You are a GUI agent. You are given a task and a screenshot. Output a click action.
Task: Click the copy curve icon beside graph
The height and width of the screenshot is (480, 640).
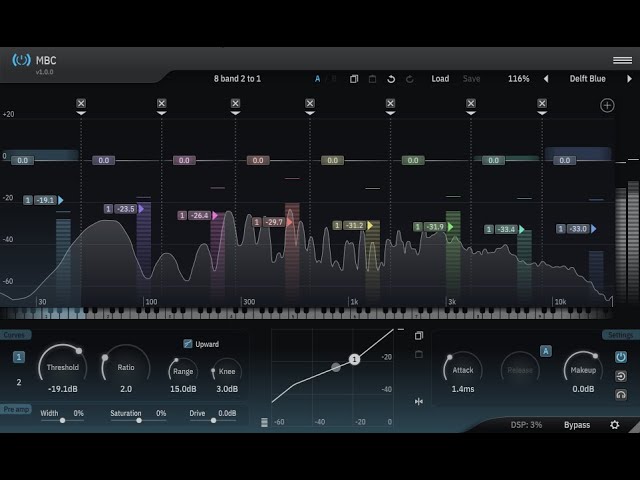pos(419,336)
